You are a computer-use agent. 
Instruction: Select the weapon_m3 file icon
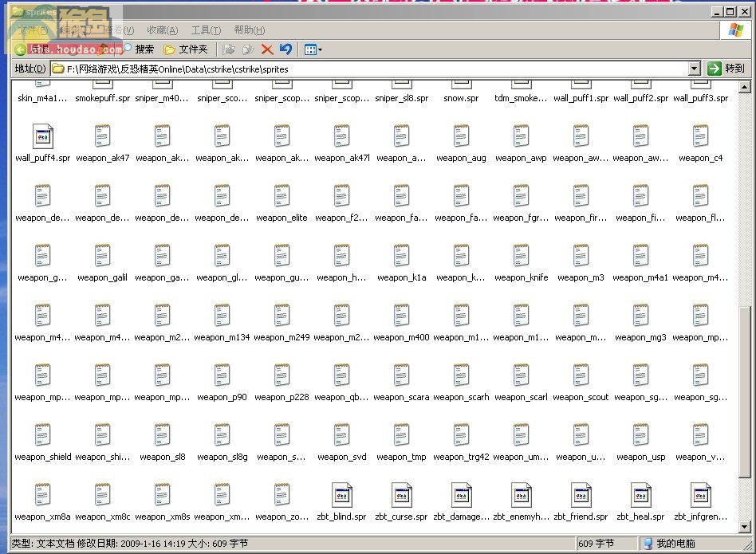pos(581,256)
